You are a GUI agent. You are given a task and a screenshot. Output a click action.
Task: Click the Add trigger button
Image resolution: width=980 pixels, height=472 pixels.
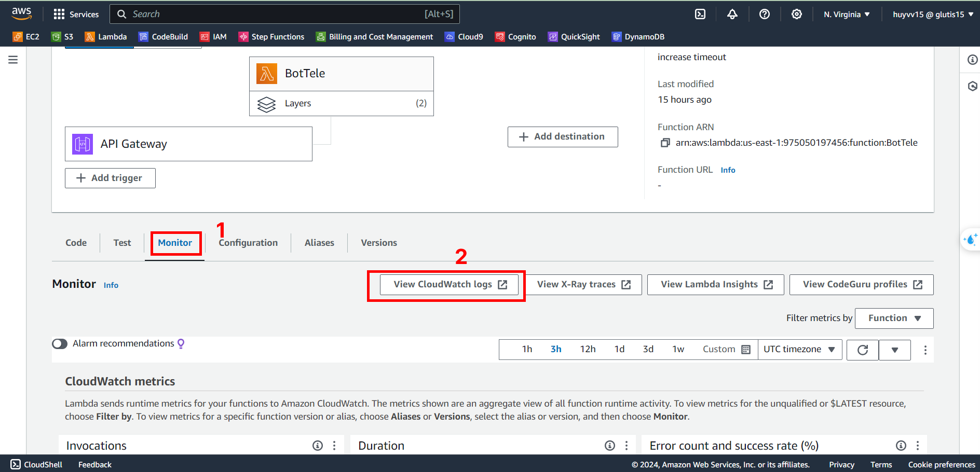[x=110, y=178]
